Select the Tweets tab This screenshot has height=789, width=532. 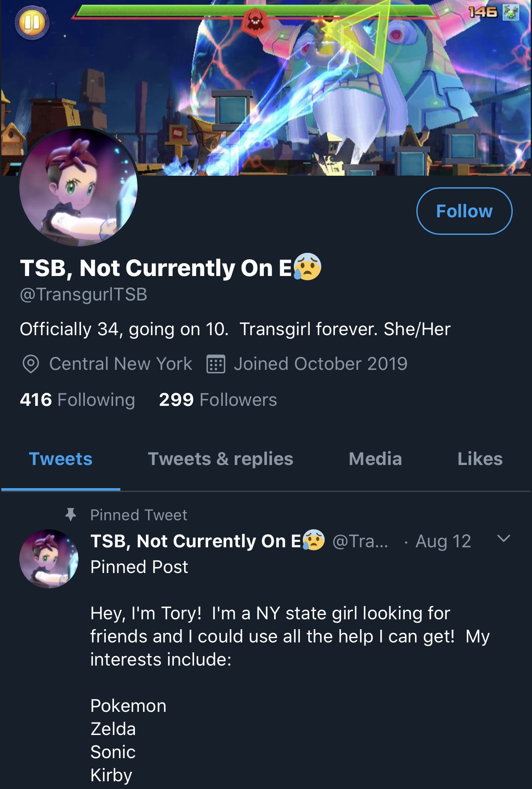tap(60, 459)
